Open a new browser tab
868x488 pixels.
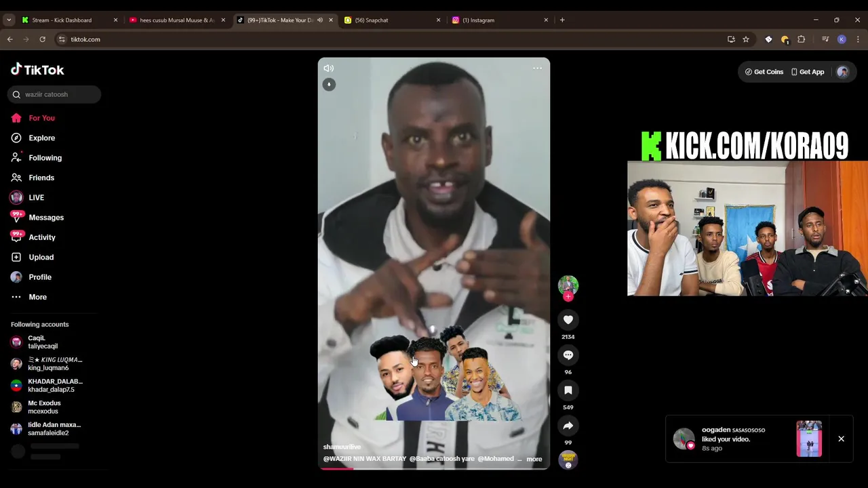coord(562,20)
